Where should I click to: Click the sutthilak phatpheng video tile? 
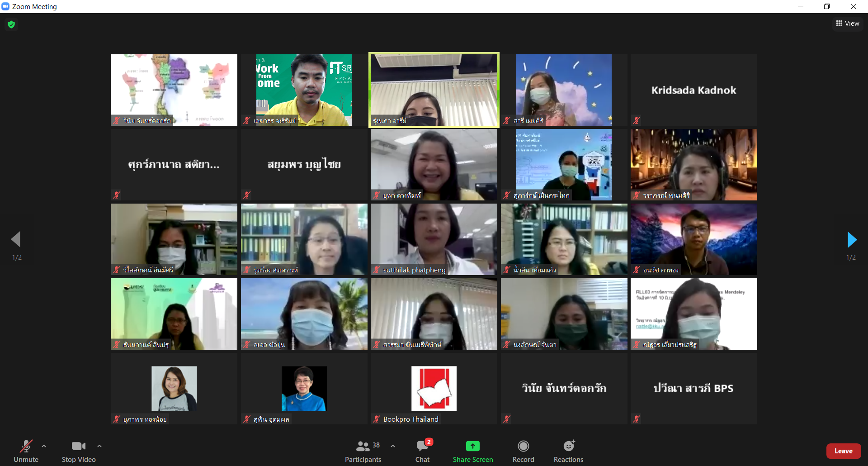[x=434, y=239]
